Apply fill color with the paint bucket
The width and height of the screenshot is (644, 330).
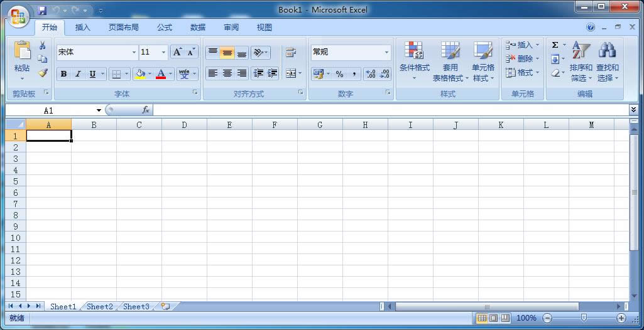coord(141,74)
